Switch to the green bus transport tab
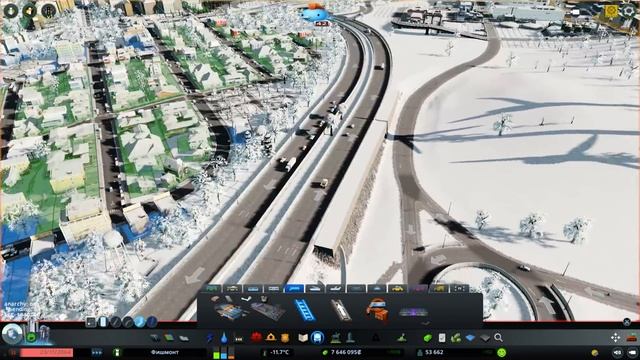 pos(213,289)
